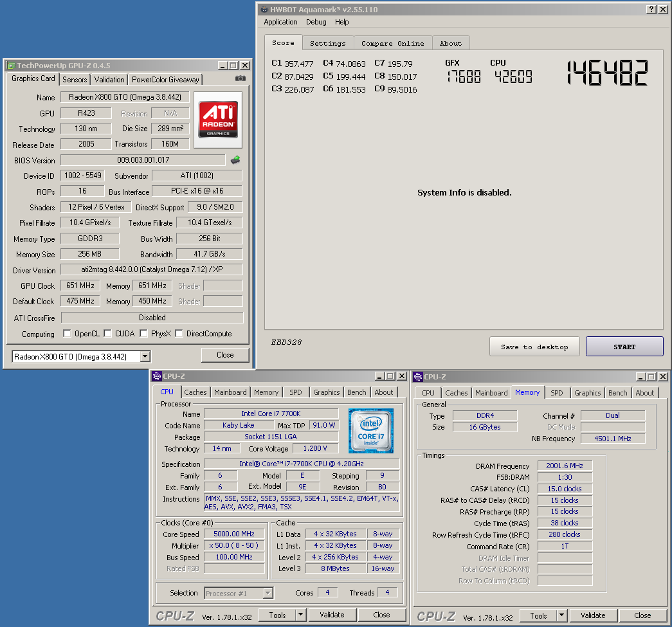Screen dimensions: 672x627
Task: Open About tab in left CPU-Z window
Action: click(x=383, y=392)
